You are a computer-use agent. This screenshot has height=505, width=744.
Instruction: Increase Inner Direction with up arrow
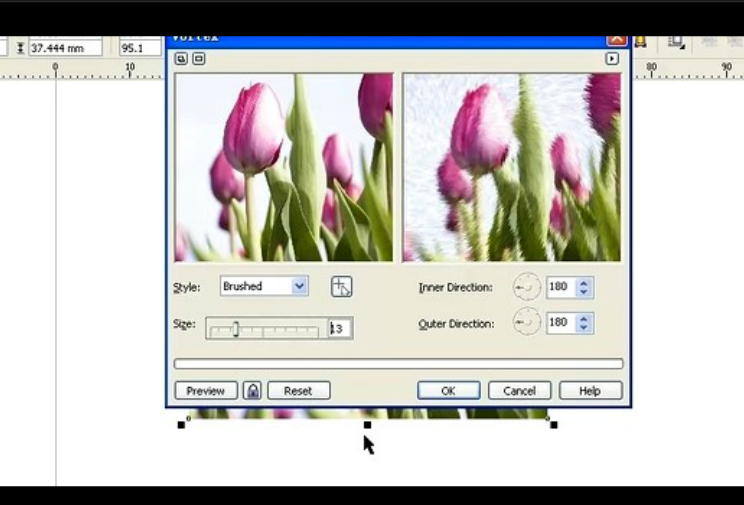click(x=584, y=282)
